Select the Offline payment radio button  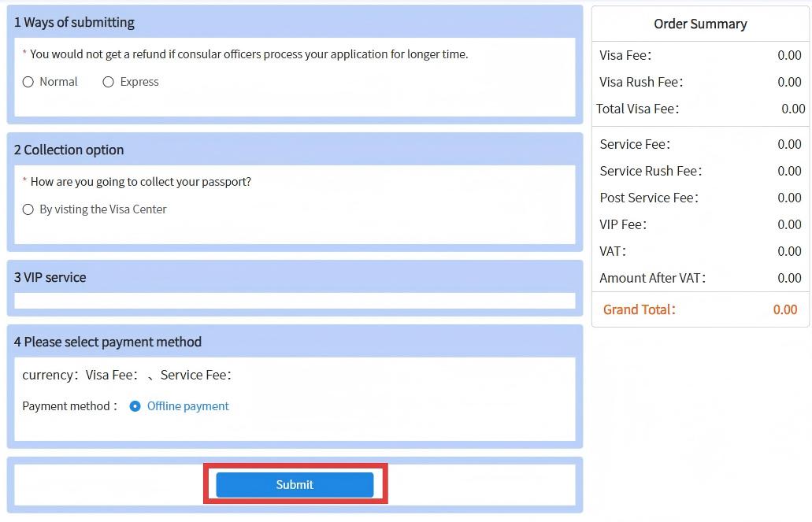point(135,406)
